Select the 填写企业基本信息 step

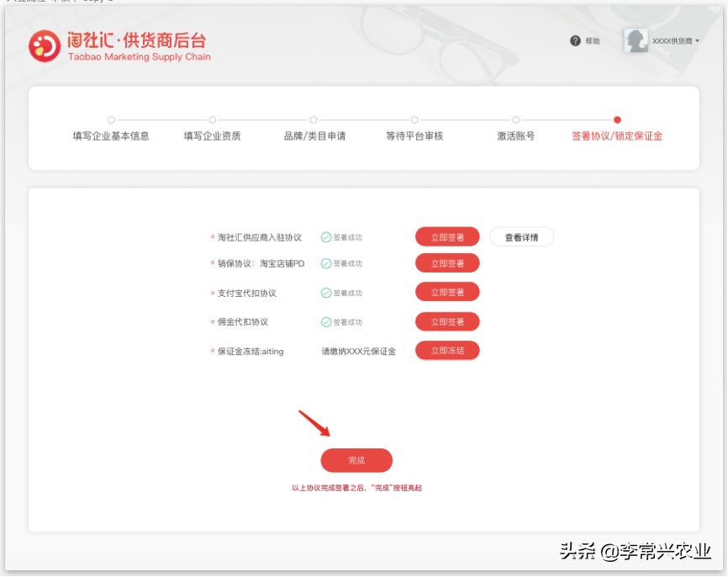111,135
